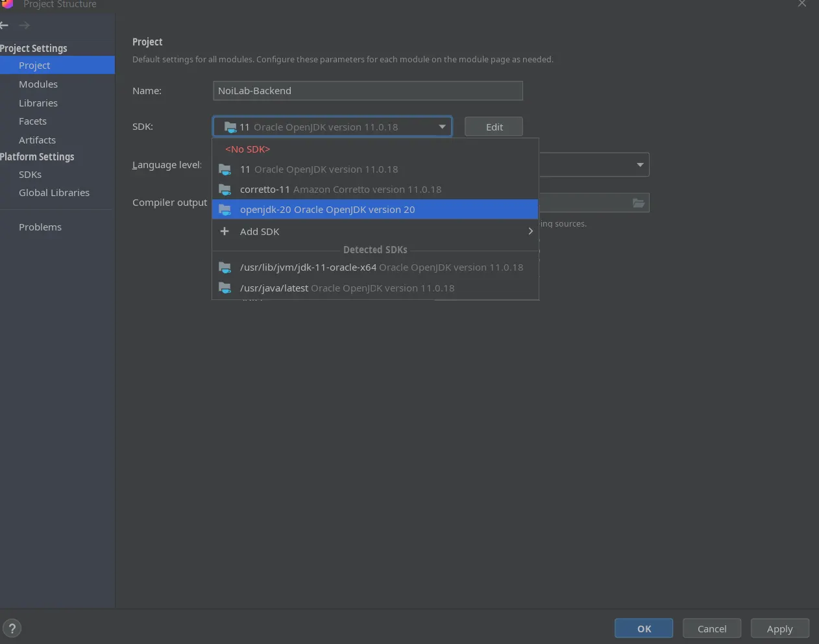The height and width of the screenshot is (644, 819).
Task: Click the Apply button
Action: pos(779,628)
